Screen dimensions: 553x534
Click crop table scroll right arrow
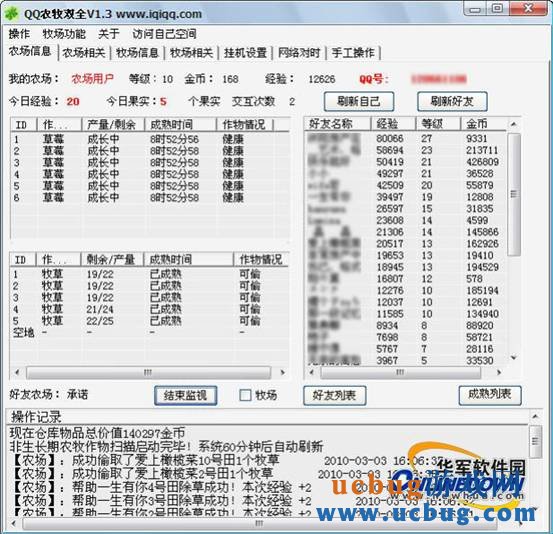point(282,372)
